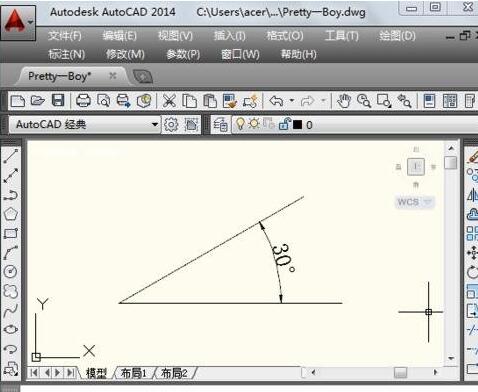Expand the undo history dropdown arrow
Image resolution: width=478 pixels, height=392 pixels.
(x=292, y=100)
